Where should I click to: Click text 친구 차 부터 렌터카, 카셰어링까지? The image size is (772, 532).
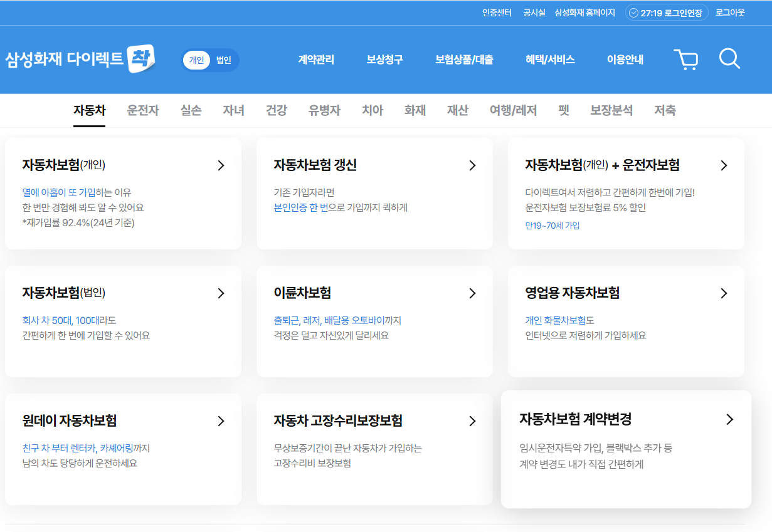[86, 448]
